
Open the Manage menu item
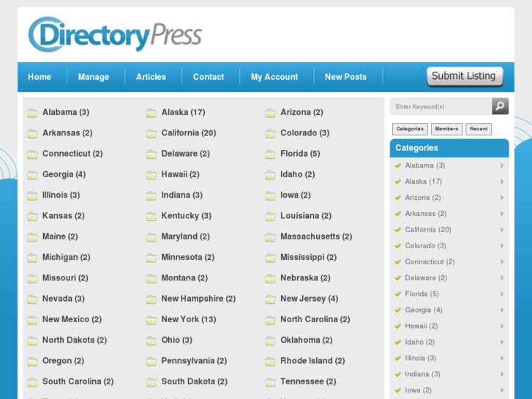pyautogui.click(x=94, y=77)
